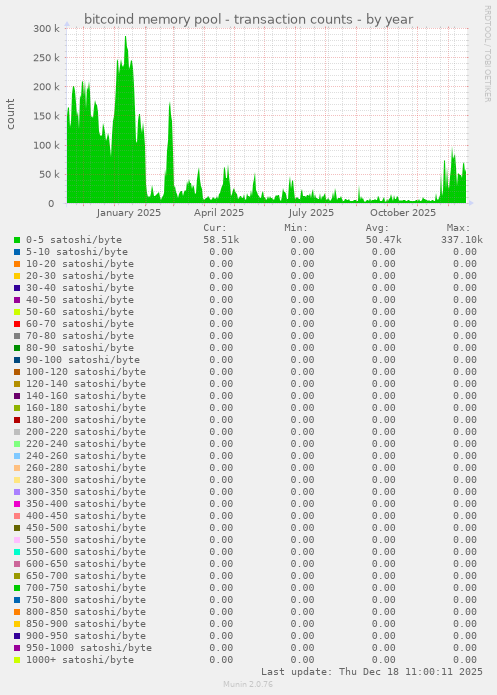The width and height of the screenshot is (497, 695).
Task: Click the '800-850 satoshi/byte' legend label
Action: tap(86, 611)
